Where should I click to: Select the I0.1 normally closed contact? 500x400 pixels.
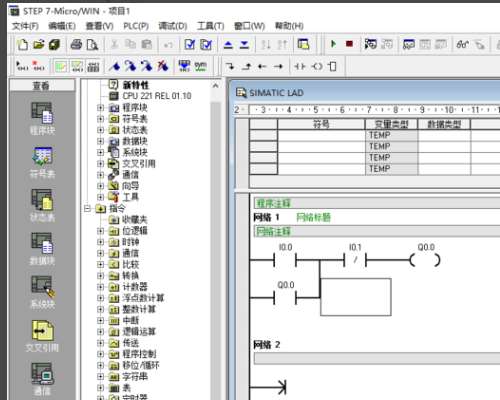point(355,260)
